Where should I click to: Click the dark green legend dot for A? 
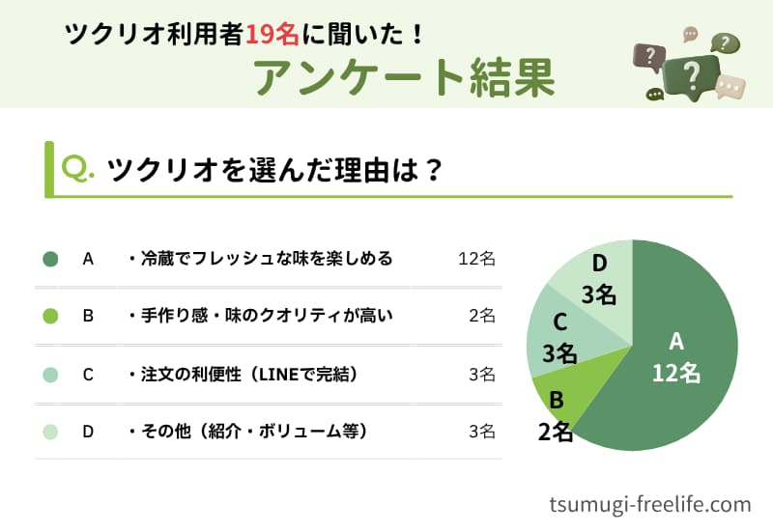51,259
